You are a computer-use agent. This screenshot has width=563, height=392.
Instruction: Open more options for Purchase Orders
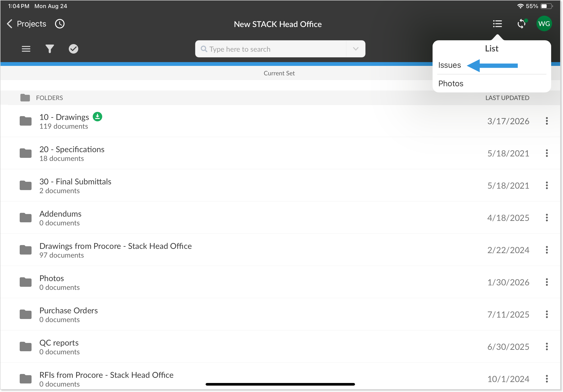[x=547, y=314]
